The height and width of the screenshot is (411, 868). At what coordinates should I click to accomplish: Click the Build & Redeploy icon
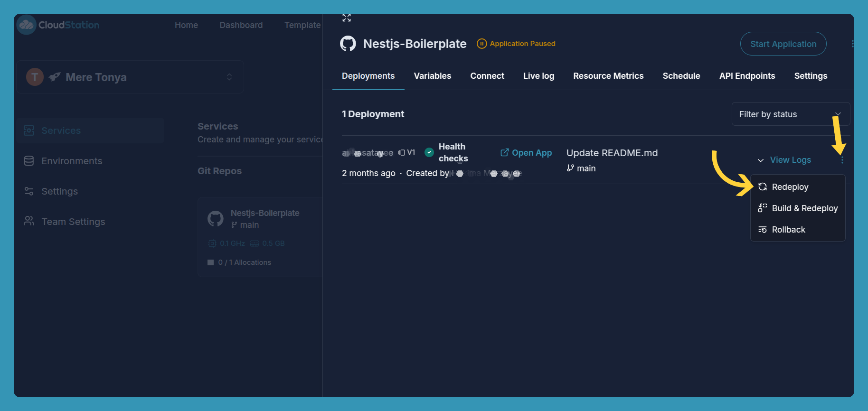(763, 208)
